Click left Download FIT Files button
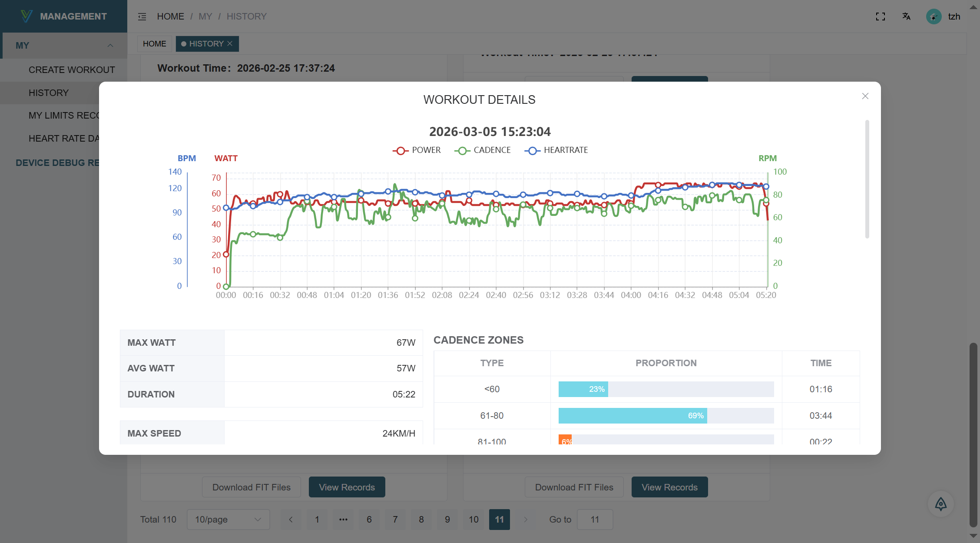 click(x=251, y=487)
